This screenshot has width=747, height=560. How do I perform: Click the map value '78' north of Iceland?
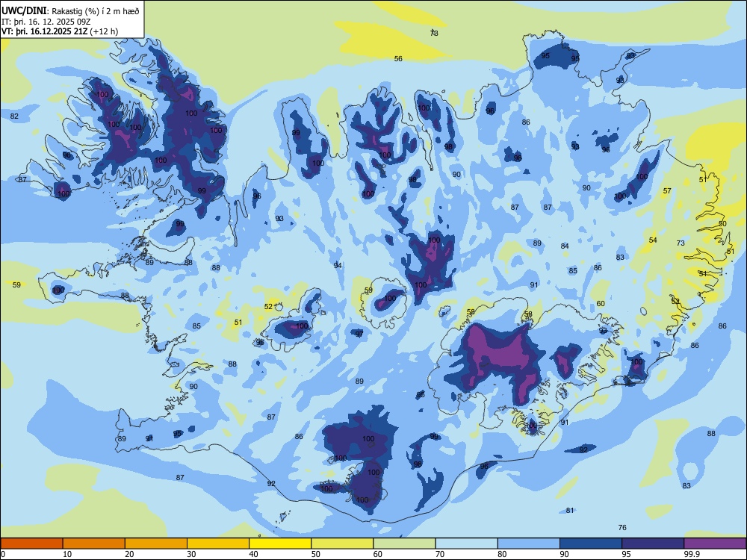click(x=434, y=33)
